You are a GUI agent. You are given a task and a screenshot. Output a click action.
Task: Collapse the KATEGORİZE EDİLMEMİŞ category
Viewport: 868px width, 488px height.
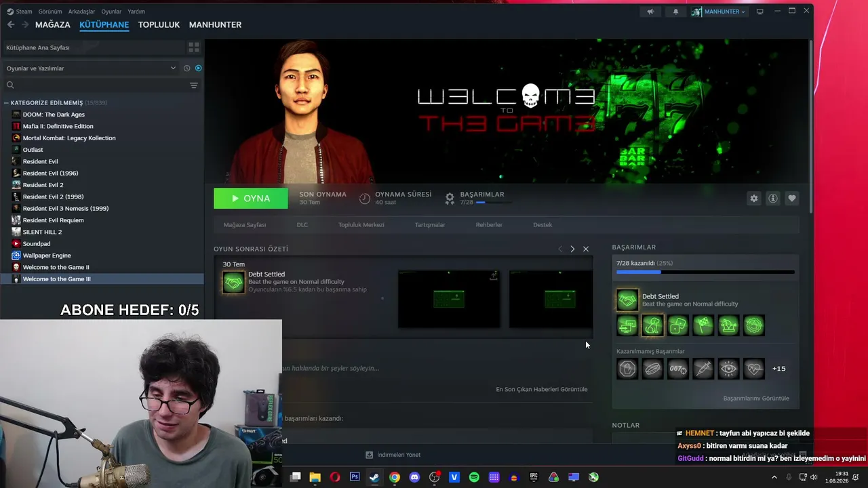point(6,103)
